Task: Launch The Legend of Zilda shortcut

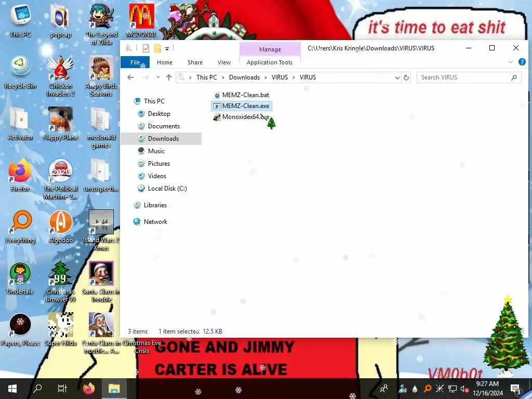Action: pyautogui.click(x=101, y=24)
